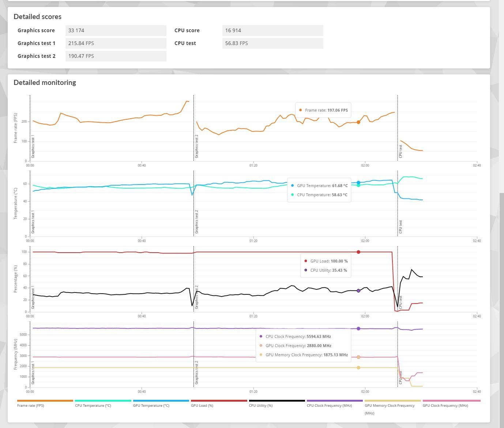The height and width of the screenshot is (428, 504).
Task: Click the Graphics test 2 marker in frame rate chart
Action: coord(196,146)
